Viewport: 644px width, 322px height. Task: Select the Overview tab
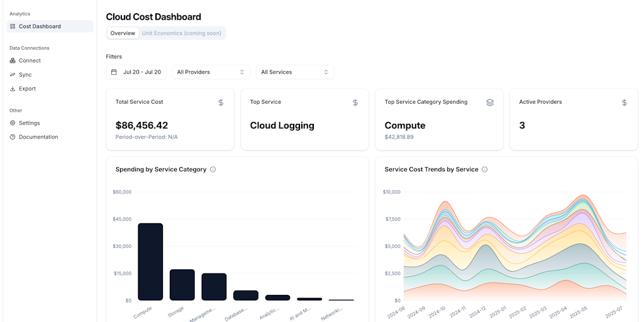click(x=123, y=33)
